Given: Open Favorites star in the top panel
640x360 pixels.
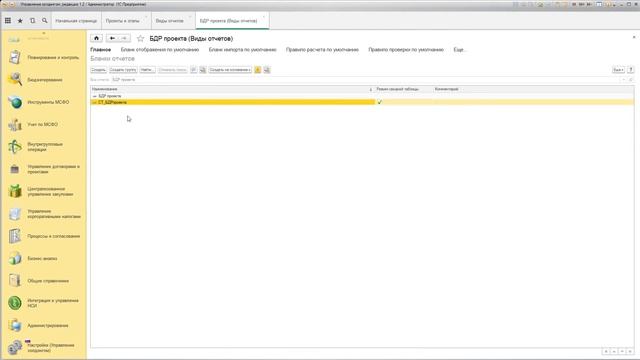Looking at the screenshot, I should tap(20, 20).
